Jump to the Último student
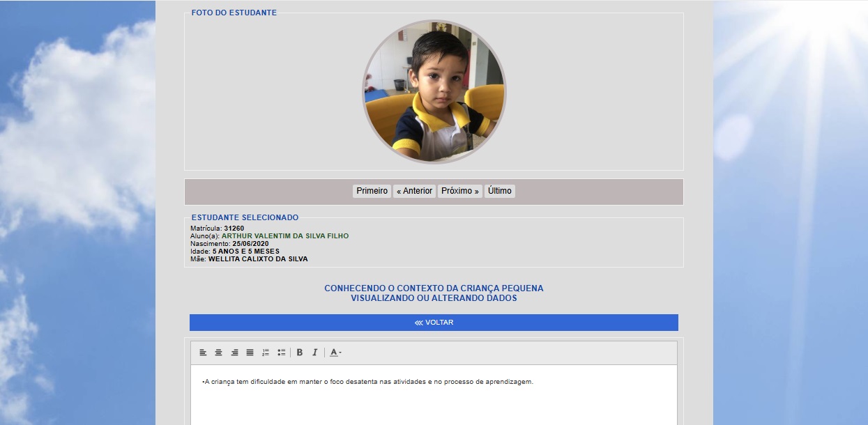The width and height of the screenshot is (868, 425). [x=499, y=191]
